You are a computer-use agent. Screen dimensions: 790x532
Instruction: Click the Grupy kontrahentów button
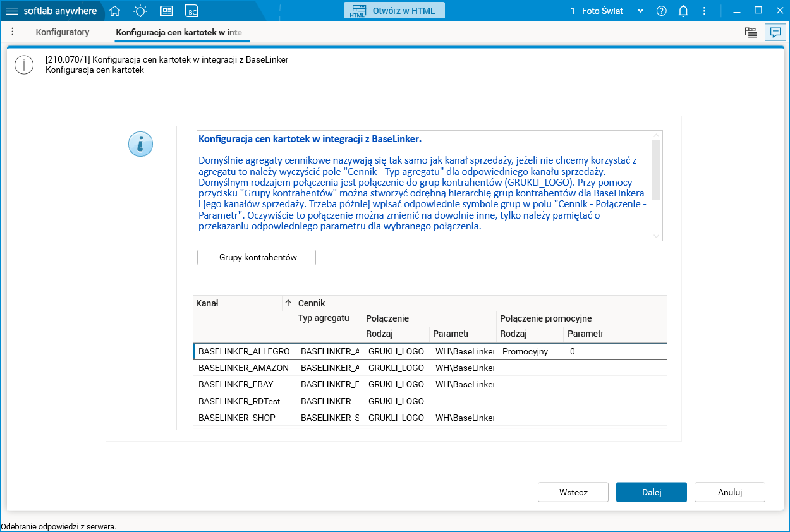tap(257, 258)
